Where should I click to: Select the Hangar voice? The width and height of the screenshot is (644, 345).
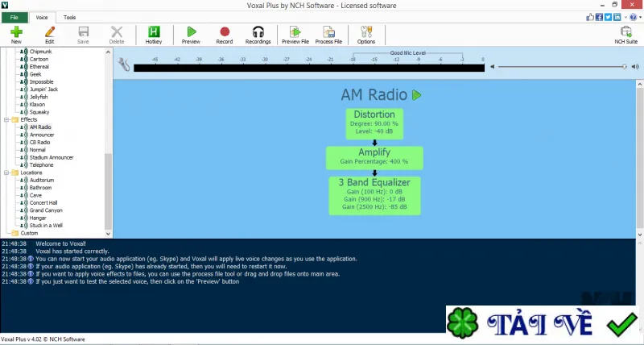(x=38, y=218)
